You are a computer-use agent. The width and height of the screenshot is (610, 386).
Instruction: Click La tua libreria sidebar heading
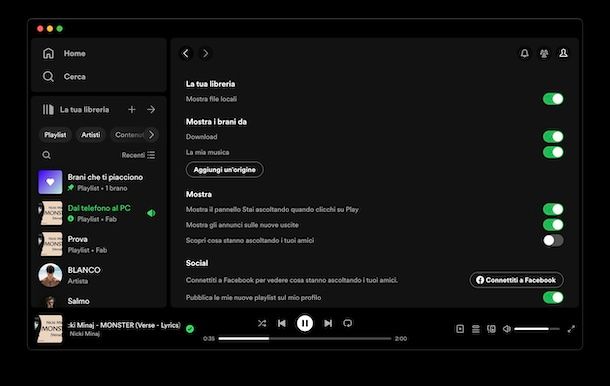pos(84,110)
